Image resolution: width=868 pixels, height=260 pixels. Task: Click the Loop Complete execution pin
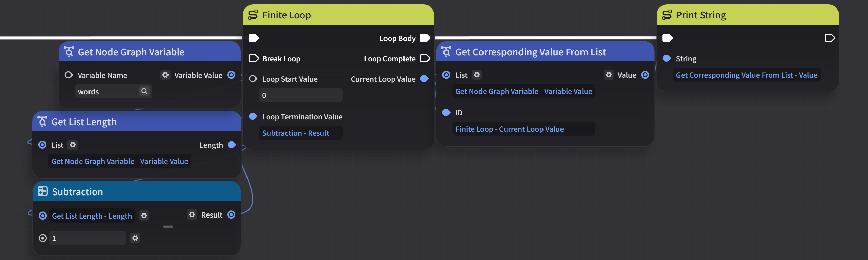point(425,58)
